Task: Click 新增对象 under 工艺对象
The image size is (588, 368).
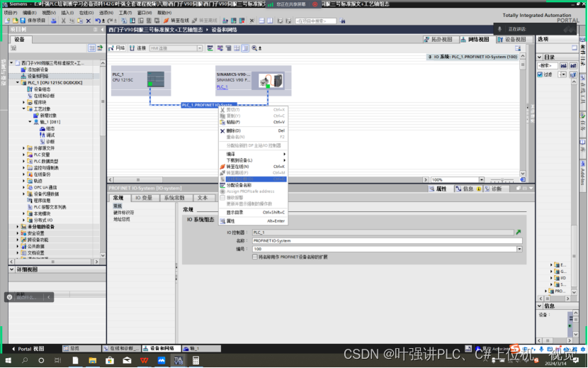Action: [x=48, y=116]
